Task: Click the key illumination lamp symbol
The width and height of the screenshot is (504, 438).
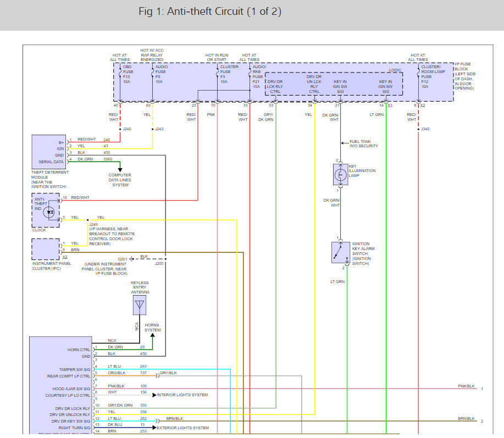Action: coord(340,175)
